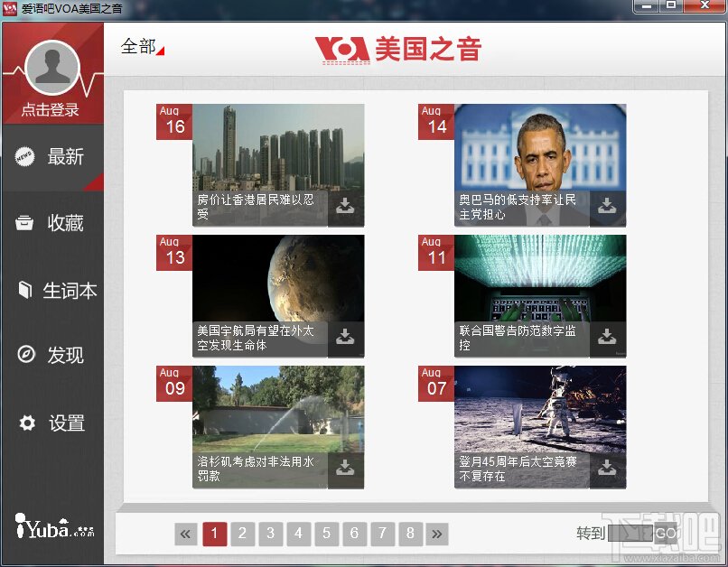
Task: Click the Aug 09 date badge
Action: pos(174,383)
